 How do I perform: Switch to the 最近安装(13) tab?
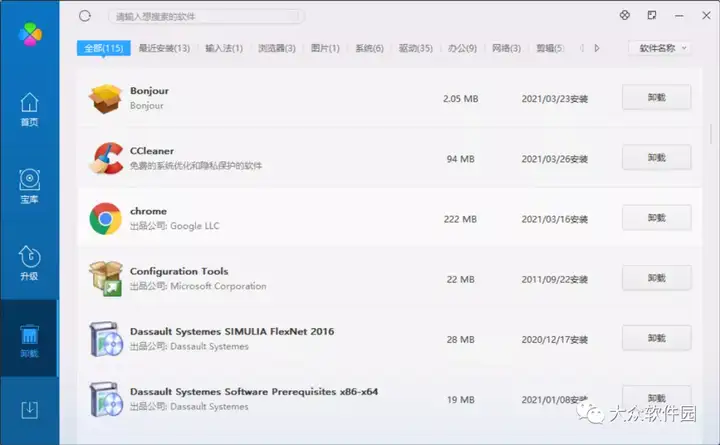[164, 48]
